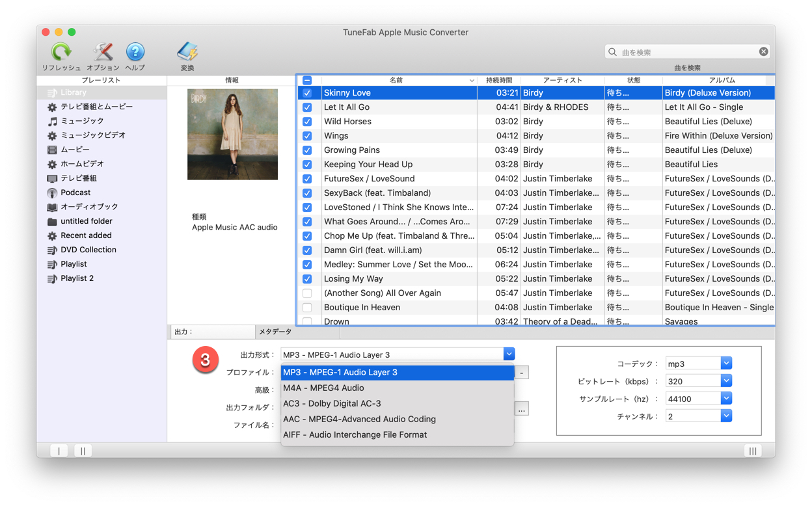Screen dimensions: 812x506
Task: Uncheck Wings checkbox
Action: point(307,136)
